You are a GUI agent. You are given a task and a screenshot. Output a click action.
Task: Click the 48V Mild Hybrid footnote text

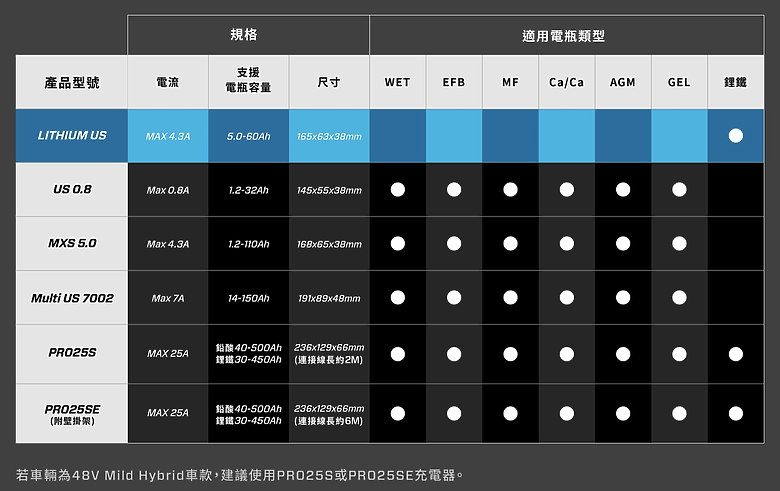coord(240,475)
